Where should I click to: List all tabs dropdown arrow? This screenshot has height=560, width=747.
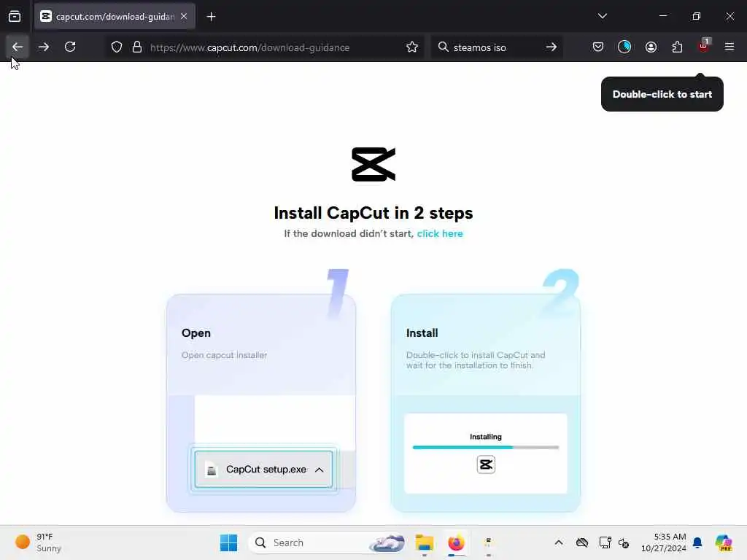click(602, 16)
